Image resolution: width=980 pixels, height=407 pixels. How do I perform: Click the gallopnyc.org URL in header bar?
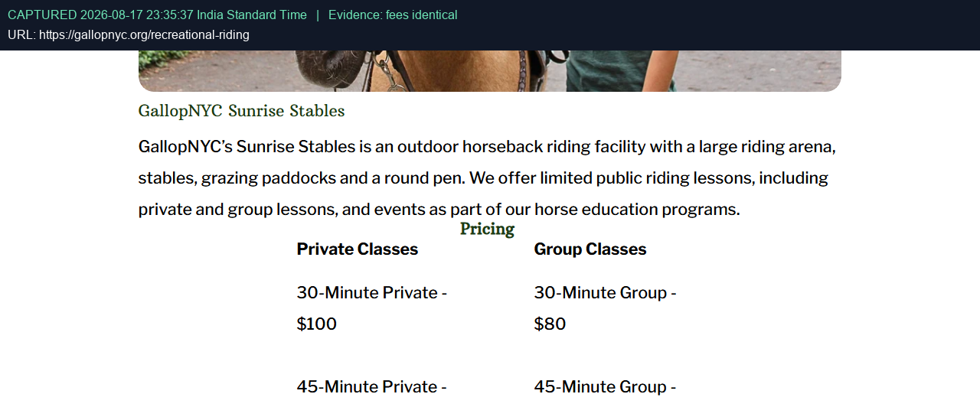(144, 35)
